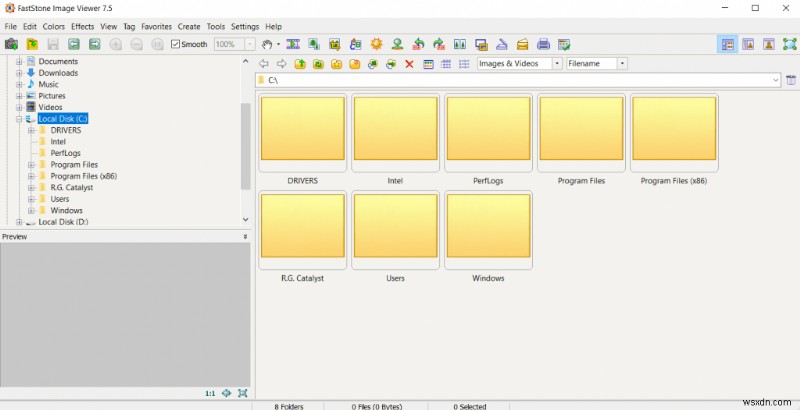Go up one folder level icon
This screenshot has height=410, width=800.
tap(300, 64)
